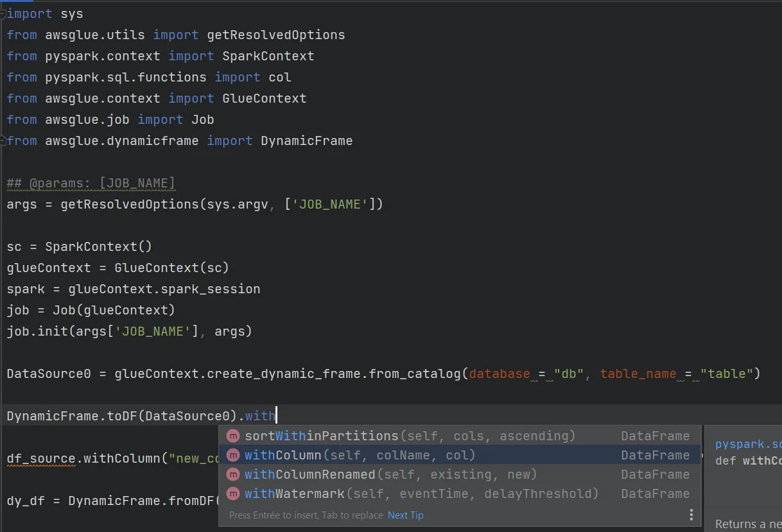Click 'DynamicFrame.toDF' on the current line

pos(72,416)
